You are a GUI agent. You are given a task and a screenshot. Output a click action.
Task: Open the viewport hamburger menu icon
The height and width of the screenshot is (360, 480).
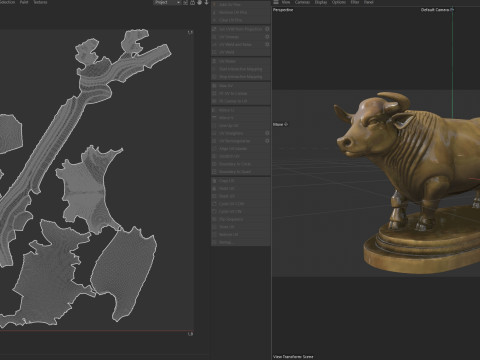(x=276, y=2)
